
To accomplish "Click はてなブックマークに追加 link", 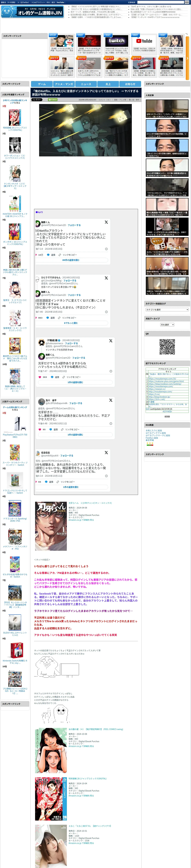I will 158,435.
